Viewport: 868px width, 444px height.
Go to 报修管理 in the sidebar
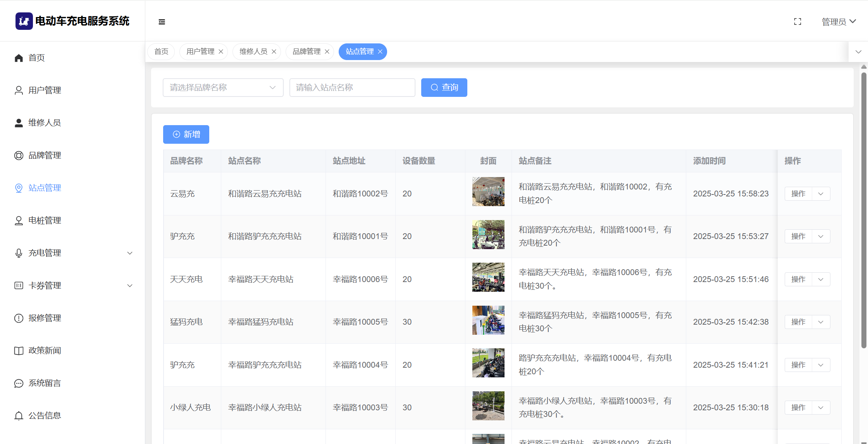click(x=45, y=318)
